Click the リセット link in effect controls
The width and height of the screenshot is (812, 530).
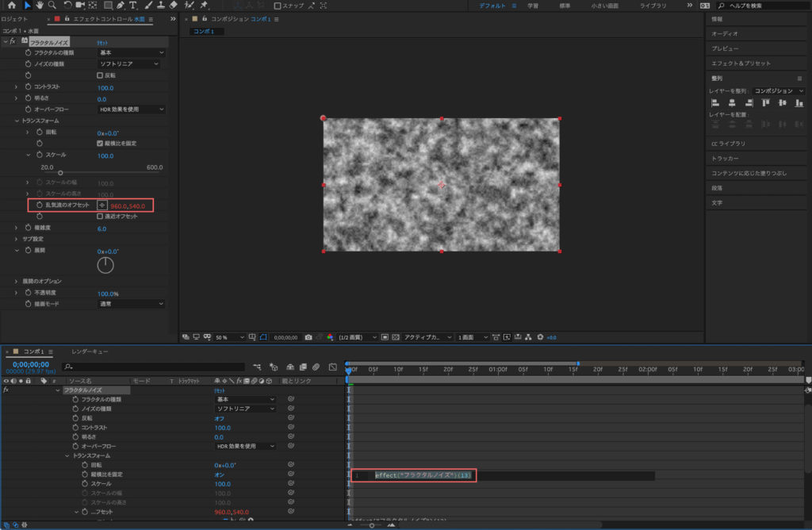point(102,43)
